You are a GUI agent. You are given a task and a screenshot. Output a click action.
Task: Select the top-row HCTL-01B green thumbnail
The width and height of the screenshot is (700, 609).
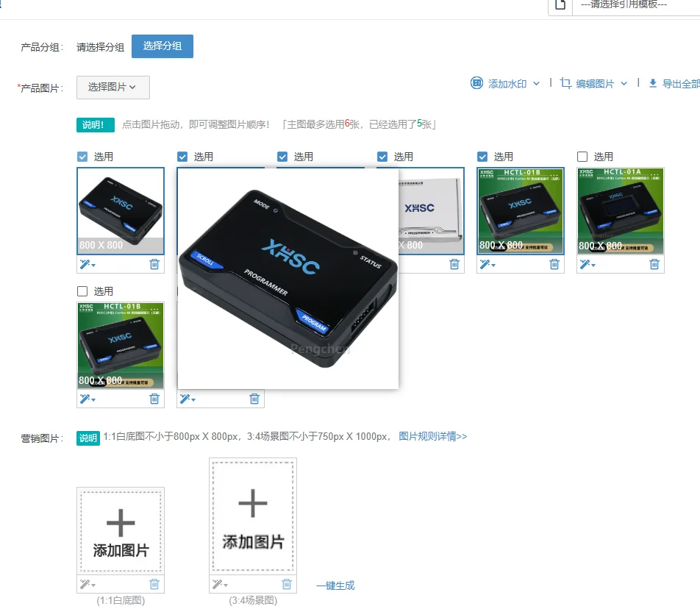tap(521, 211)
